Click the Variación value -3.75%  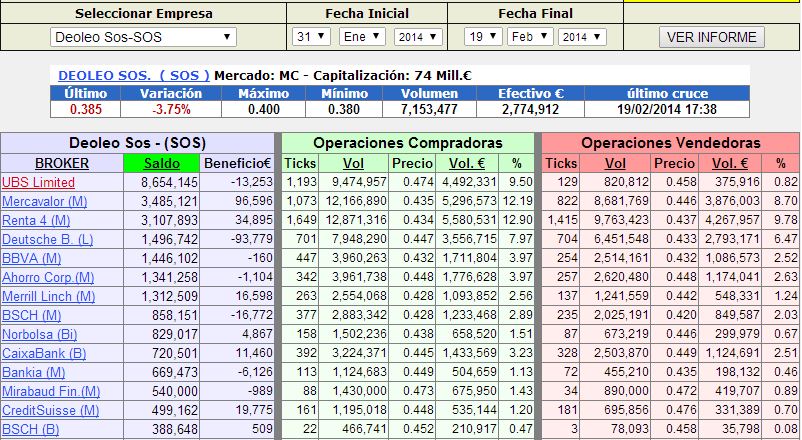(171, 109)
